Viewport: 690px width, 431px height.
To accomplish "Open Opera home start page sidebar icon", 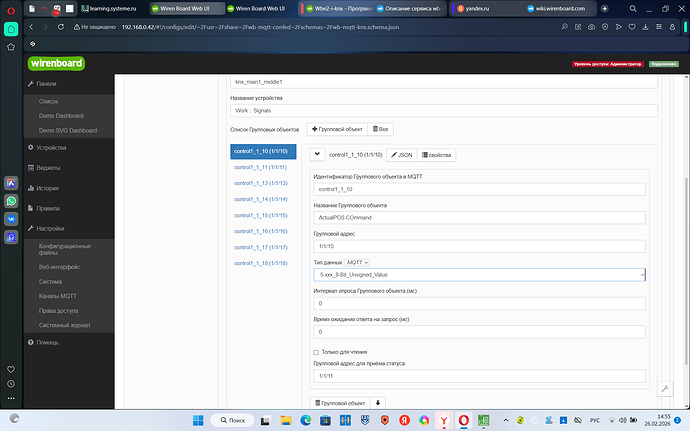I will coord(11,29).
